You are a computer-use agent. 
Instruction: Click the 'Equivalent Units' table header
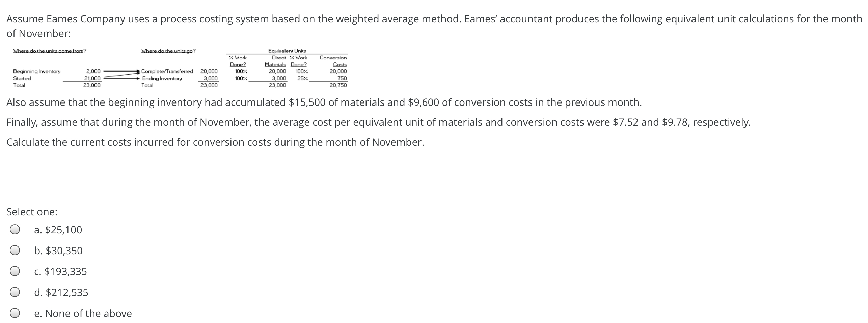coord(287,50)
